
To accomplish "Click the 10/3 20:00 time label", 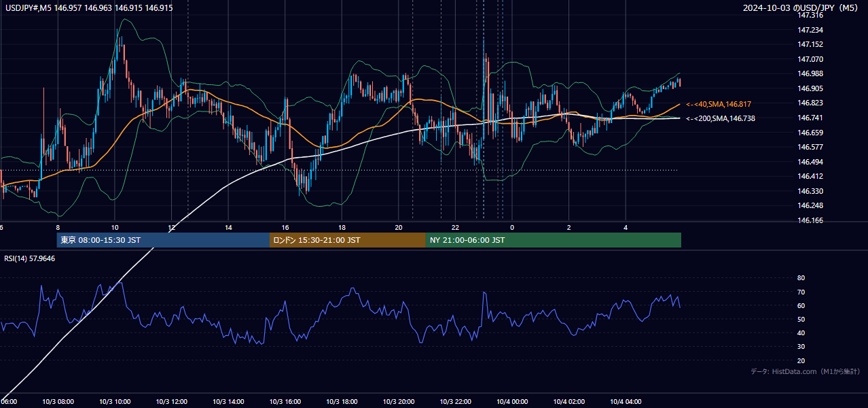I will click(x=399, y=402).
